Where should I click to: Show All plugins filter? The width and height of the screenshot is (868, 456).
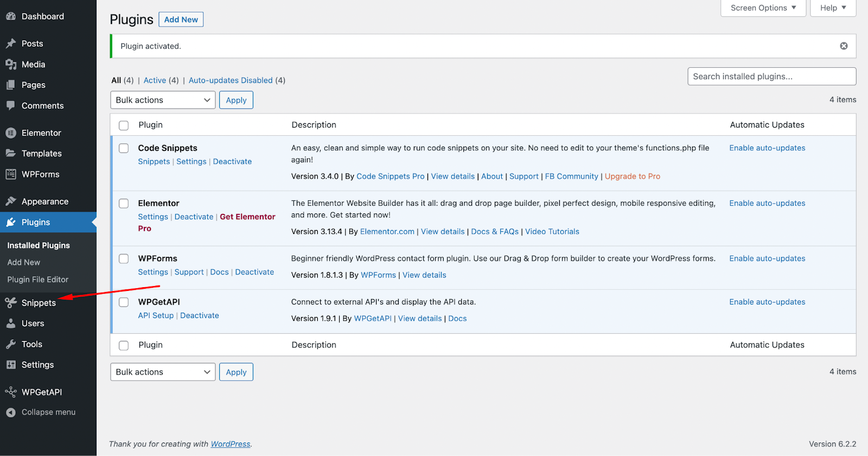(x=116, y=80)
